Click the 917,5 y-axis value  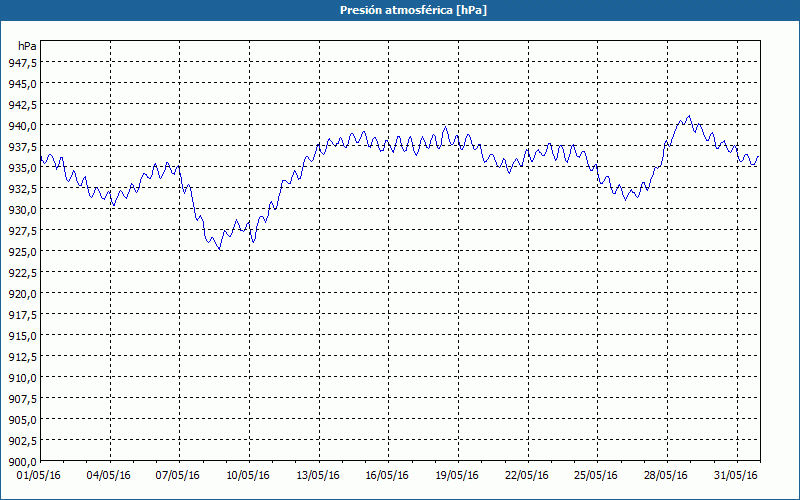click(22, 314)
